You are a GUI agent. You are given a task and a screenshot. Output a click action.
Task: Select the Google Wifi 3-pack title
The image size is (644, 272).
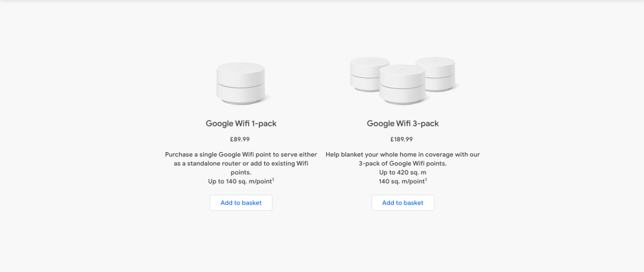point(402,123)
